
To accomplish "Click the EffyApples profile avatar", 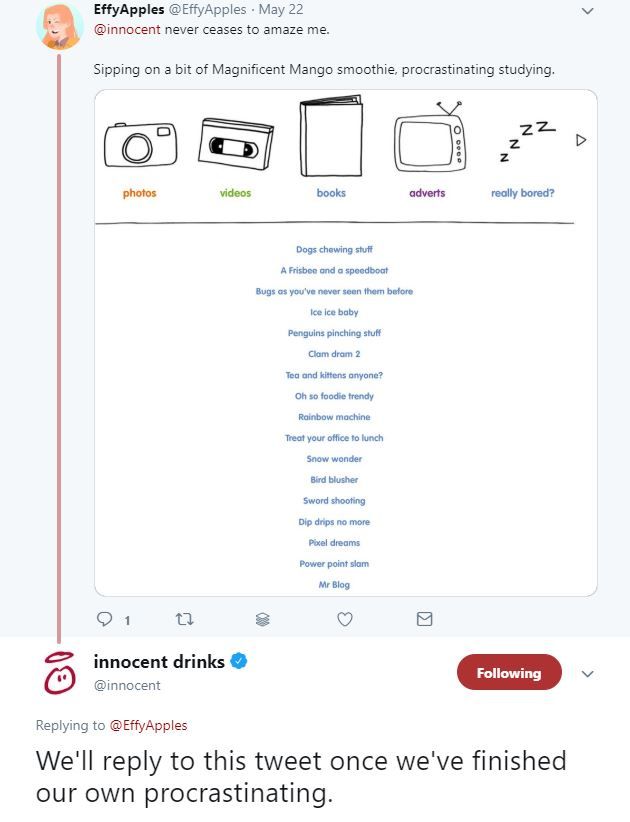I will (60, 26).
